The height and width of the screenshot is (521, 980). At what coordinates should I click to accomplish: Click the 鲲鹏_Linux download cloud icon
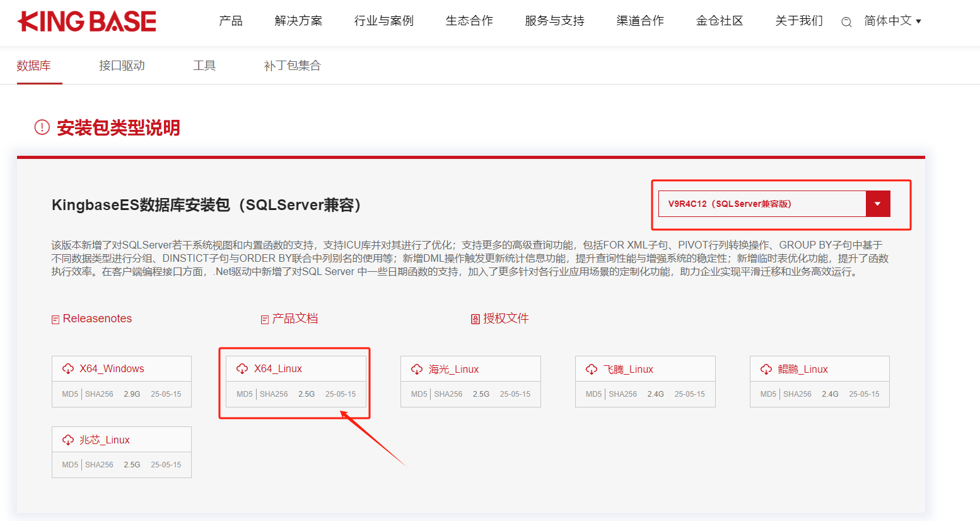point(766,370)
